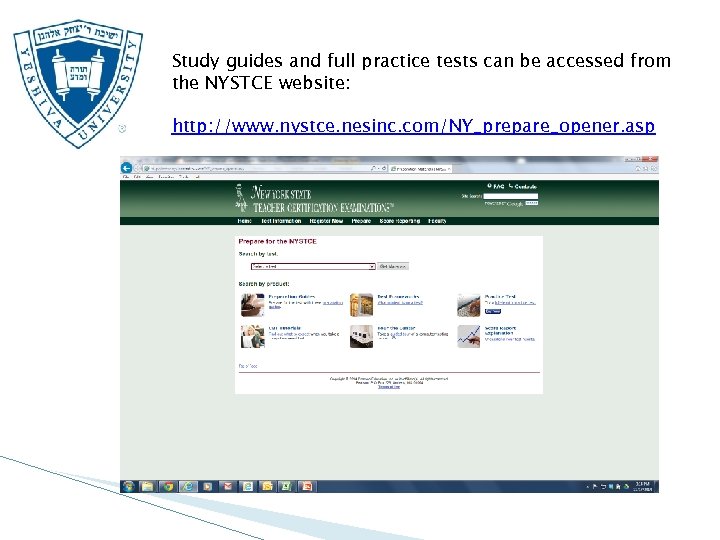Screen dimensions: 720x540
Task: Open the Contact Us link in the header
Action: tap(523, 186)
